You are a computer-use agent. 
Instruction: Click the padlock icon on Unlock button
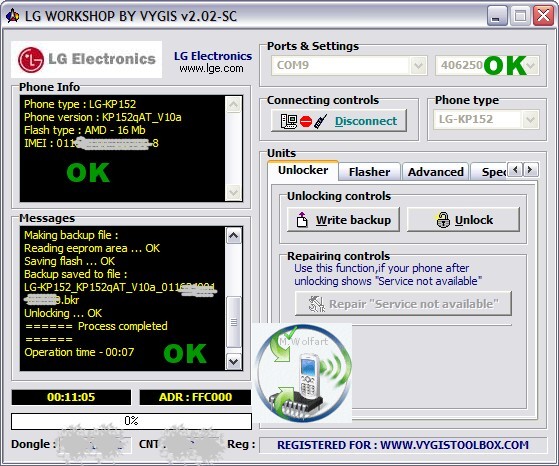[x=443, y=220]
